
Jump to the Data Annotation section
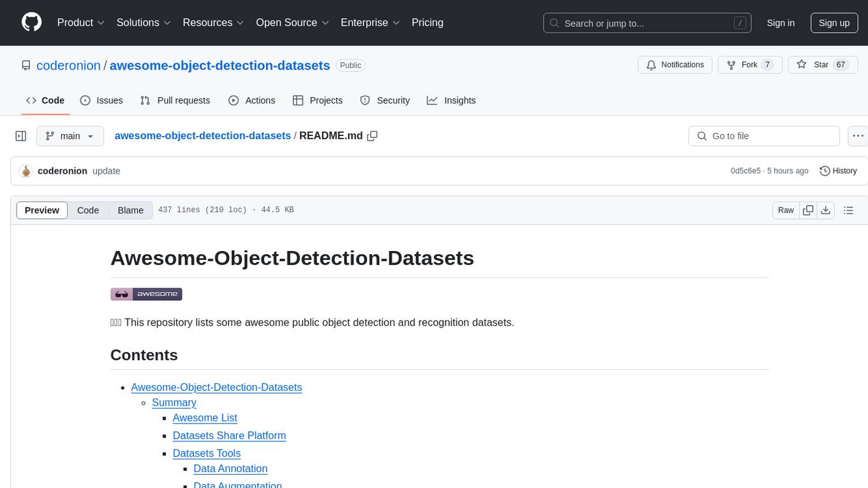point(230,469)
